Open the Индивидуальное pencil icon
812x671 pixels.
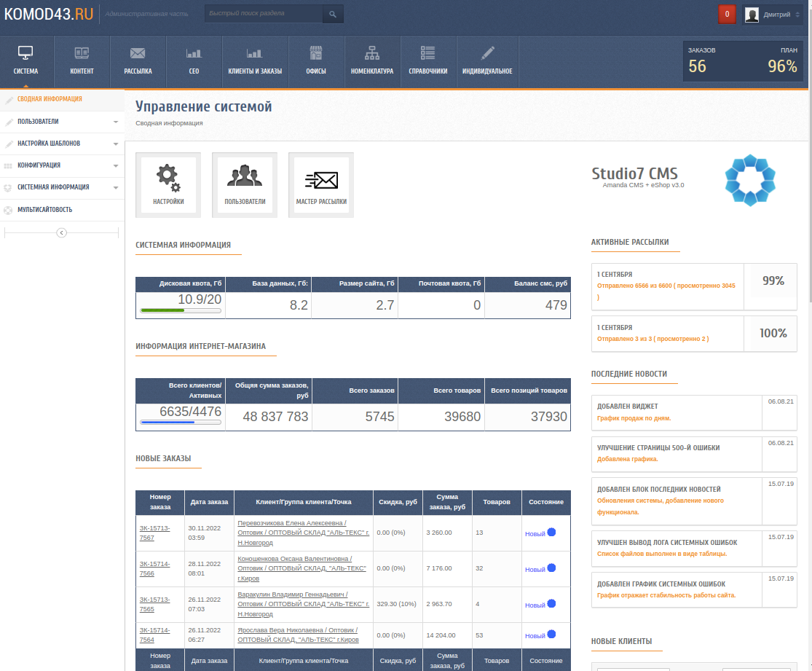coord(487,54)
